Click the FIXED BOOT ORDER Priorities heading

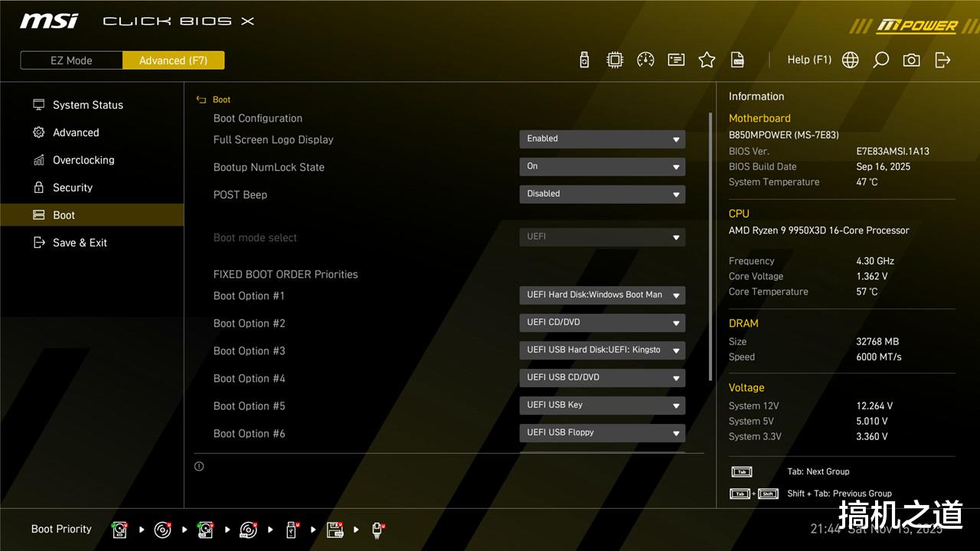[286, 275]
